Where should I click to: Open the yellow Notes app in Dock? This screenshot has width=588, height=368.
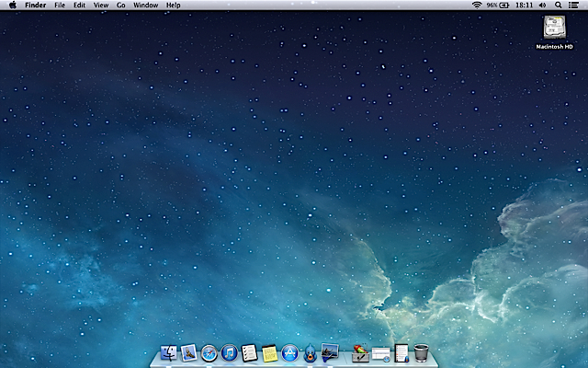[269, 353]
